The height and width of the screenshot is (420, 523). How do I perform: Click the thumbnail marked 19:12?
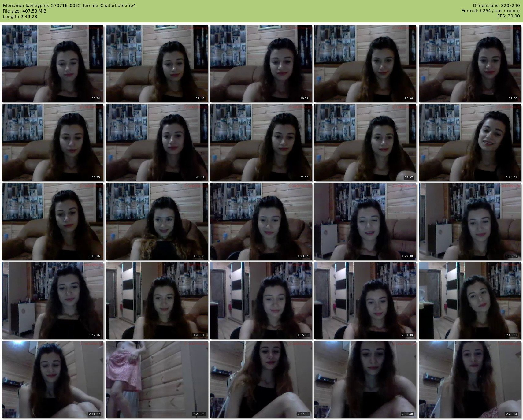coord(261,64)
